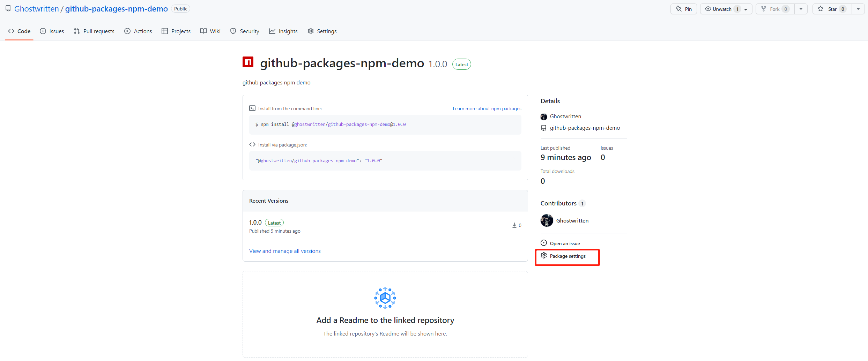Viewport: 868px width, 361px height.
Task: Click the Total downloads label
Action: 557,171
